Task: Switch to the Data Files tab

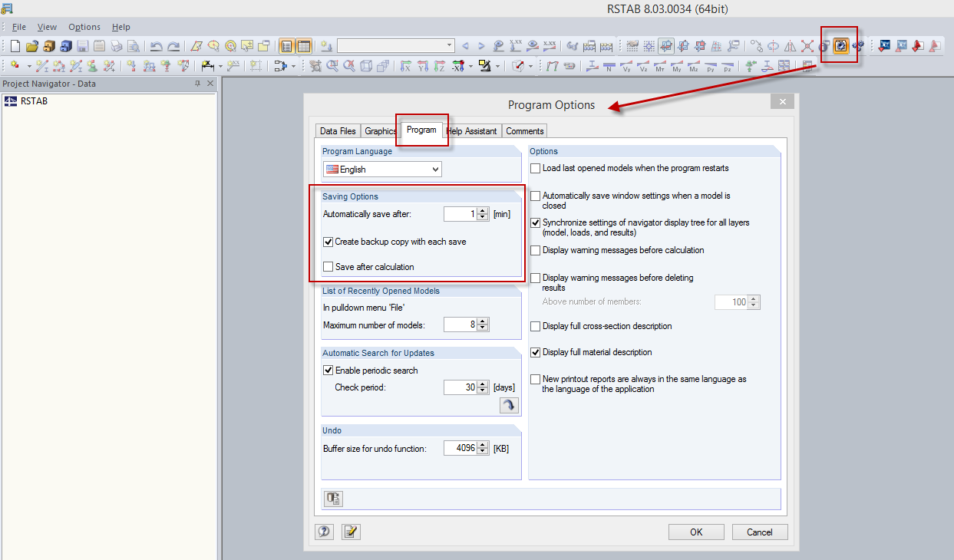Action: point(338,131)
